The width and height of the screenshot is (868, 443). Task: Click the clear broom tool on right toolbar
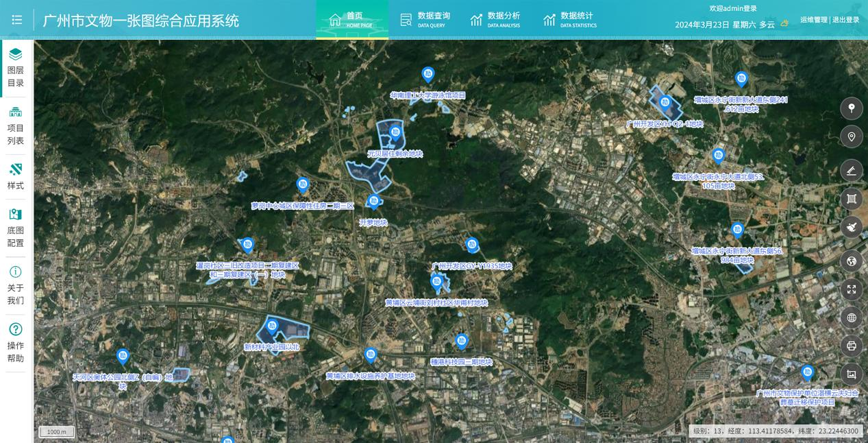852,227
